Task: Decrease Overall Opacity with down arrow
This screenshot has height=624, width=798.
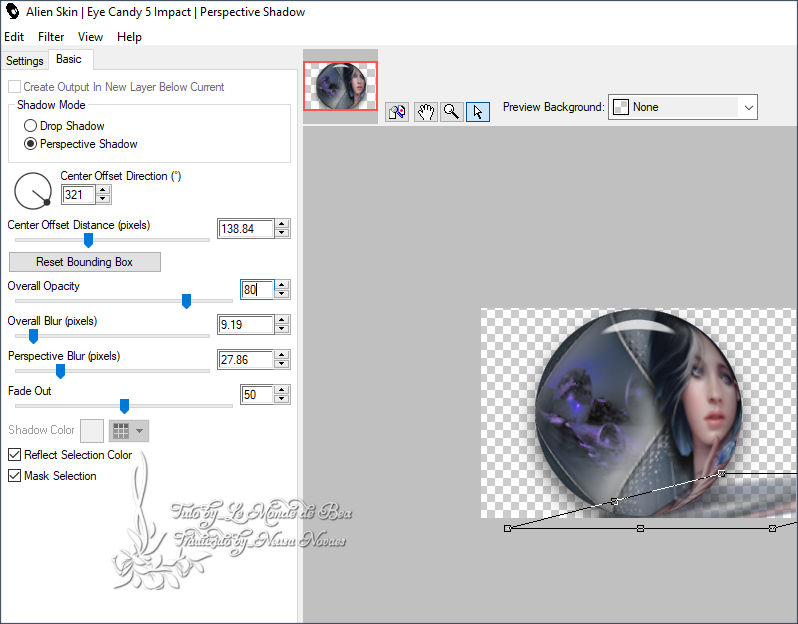Action: (x=282, y=294)
